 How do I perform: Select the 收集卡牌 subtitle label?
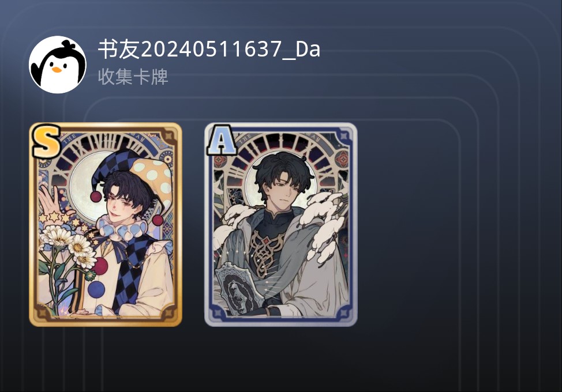(x=133, y=77)
